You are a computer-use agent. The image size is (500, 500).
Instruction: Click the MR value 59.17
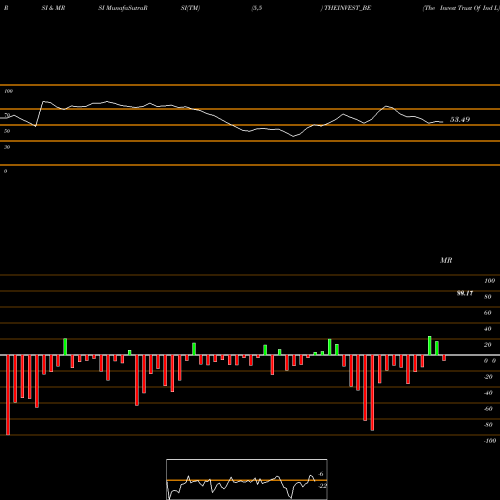pyautogui.click(x=465, y=293)
